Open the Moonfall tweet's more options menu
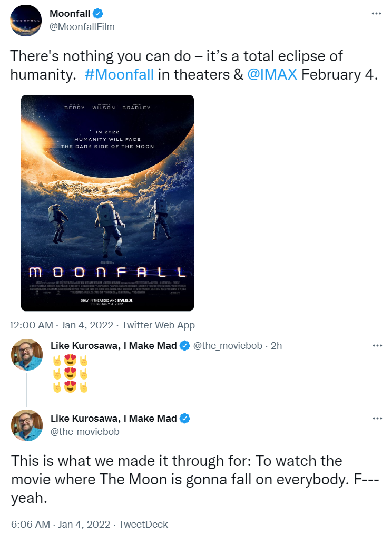Screen dimensions: 392x534 pyautogui.click(x=376, y=14)
